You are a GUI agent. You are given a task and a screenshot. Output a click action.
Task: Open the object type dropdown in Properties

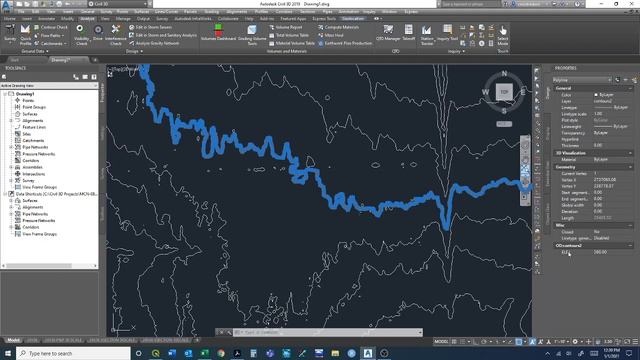pos(582,80)
